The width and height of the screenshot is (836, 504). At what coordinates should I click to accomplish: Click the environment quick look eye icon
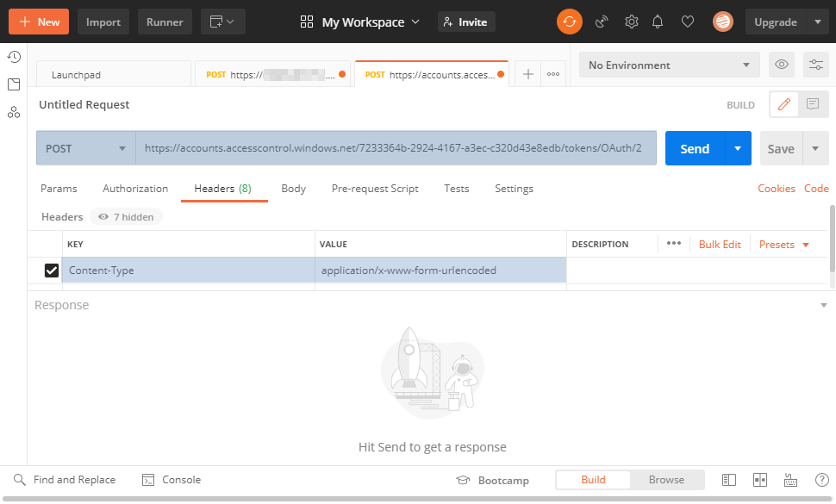pyautogui.click(x=782, y=65)
